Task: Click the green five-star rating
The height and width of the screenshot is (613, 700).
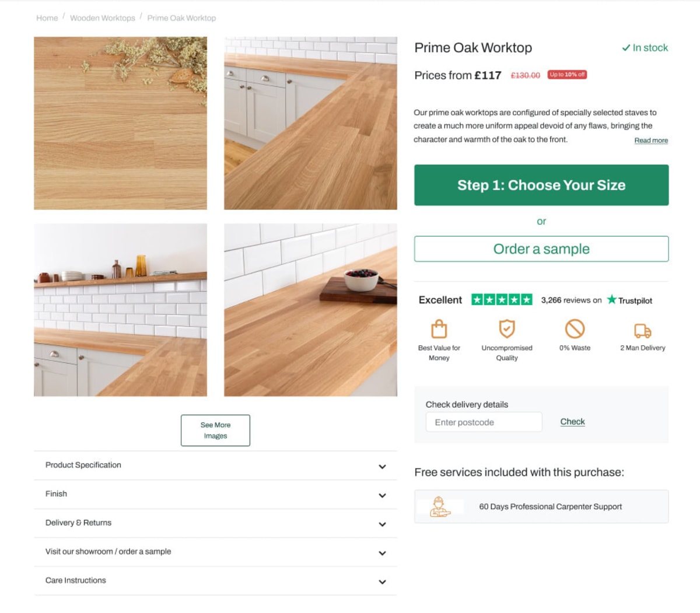Action: [x=502, y=300]
